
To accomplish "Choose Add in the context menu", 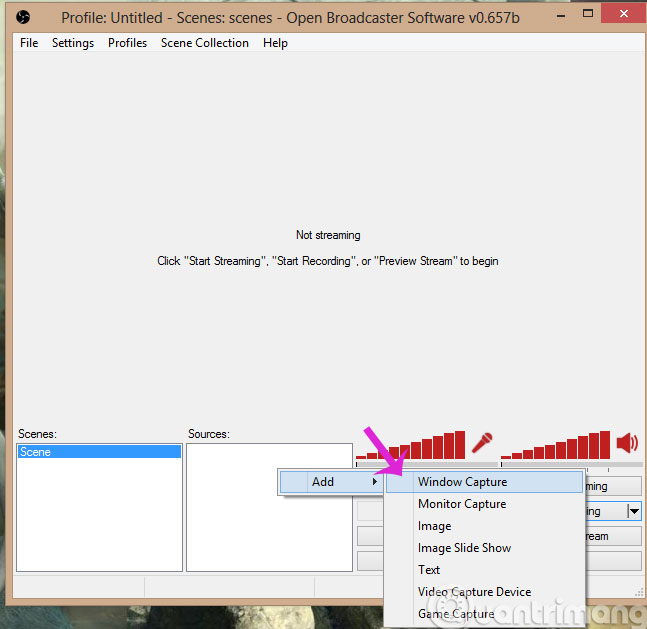I will coord(331,482).
